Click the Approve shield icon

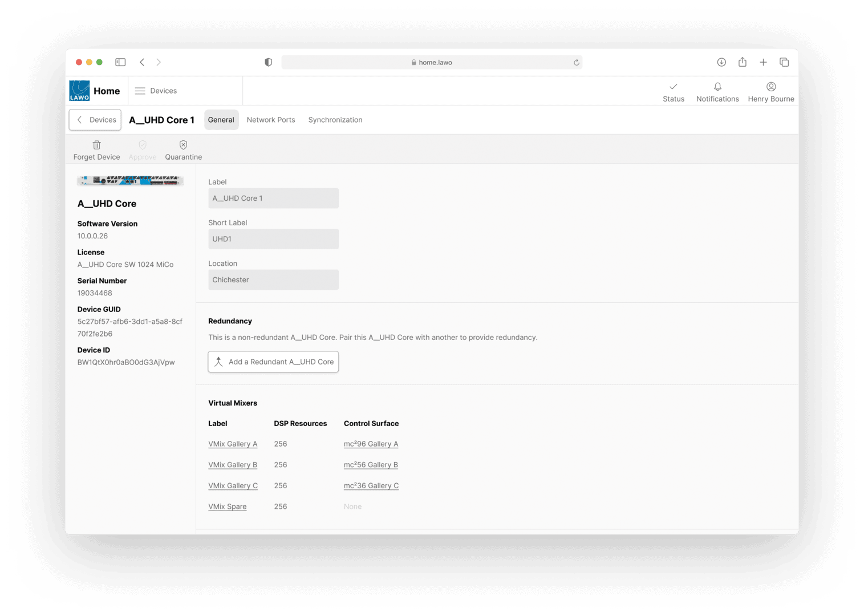coord(143,145)
